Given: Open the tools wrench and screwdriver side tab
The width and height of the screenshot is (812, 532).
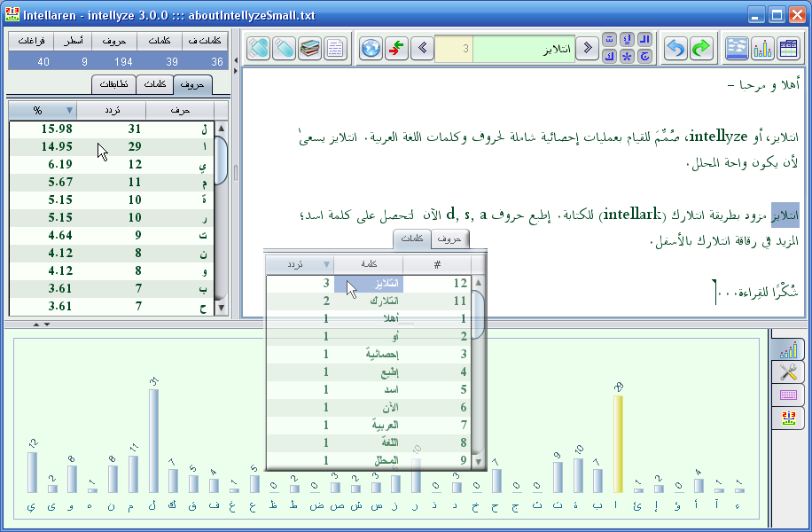Looking at the screenshot, I should (788, 372).
